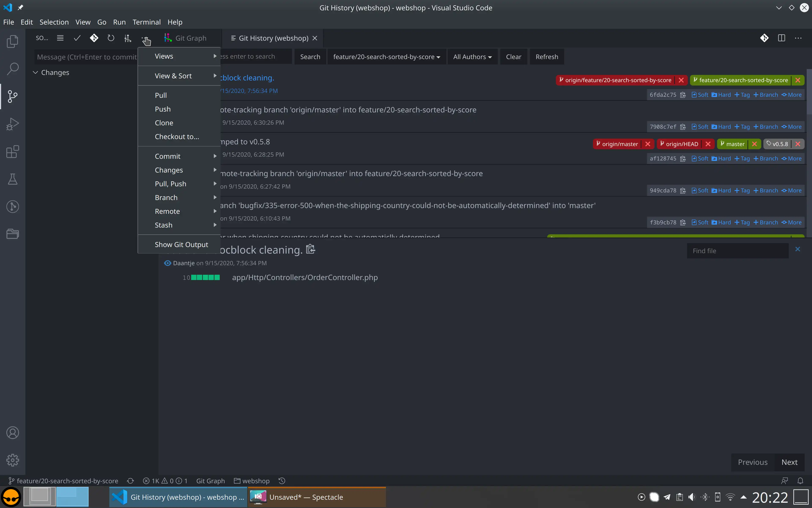Viewport: 812px width, 508px height.
Task: Expand the Commit submenu
Action: tap(179, 156)
